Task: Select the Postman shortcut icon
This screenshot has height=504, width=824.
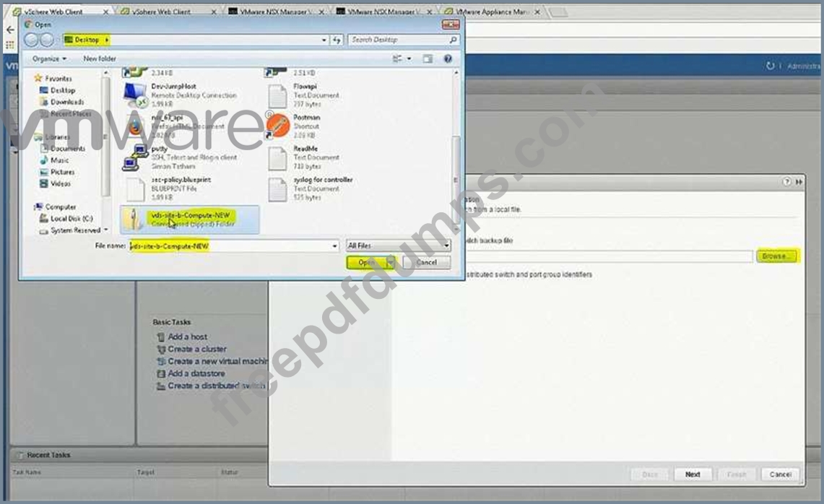Action: point(277,126)
